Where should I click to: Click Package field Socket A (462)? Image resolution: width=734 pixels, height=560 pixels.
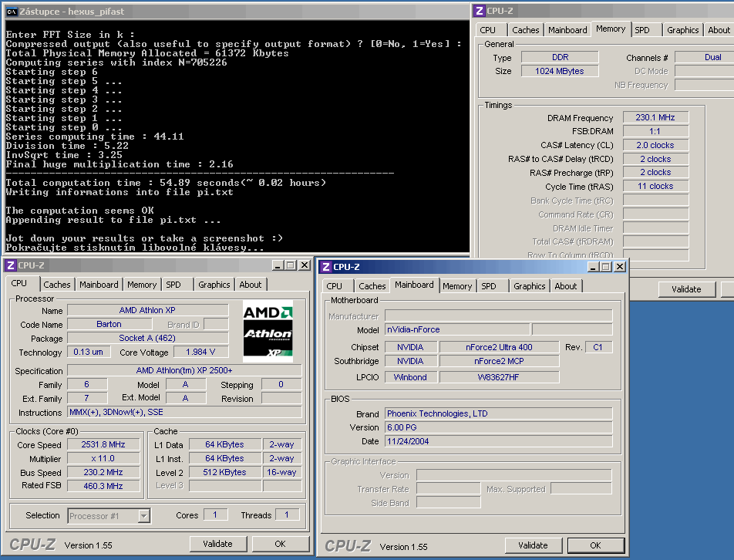147,338
